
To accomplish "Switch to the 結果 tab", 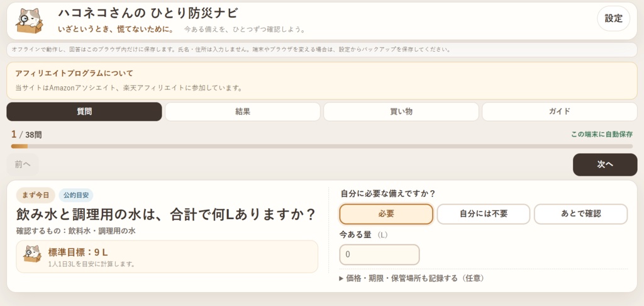I will click(x=243, y=111).
